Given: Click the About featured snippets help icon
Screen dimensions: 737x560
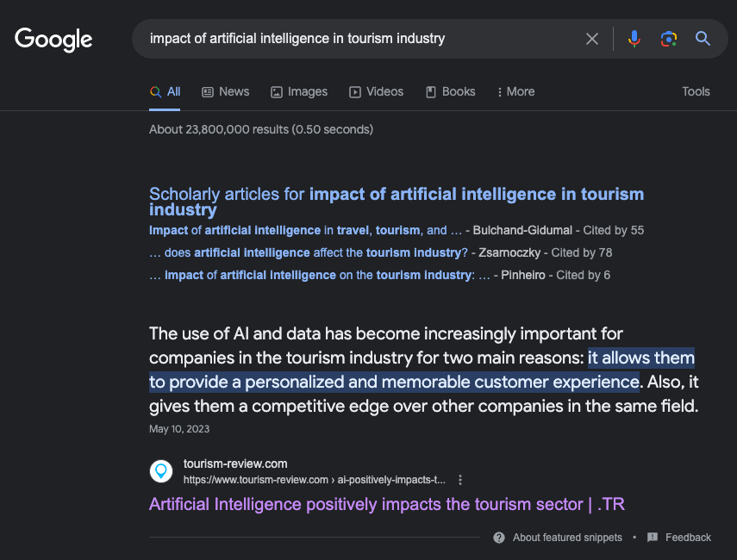Looking at the screenshot, I should 499,538.
